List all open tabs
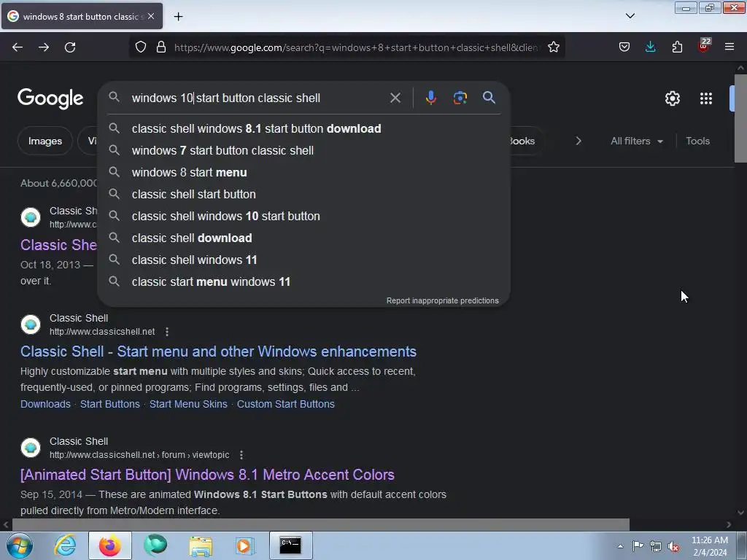The image size is (747, 560). 630,16
